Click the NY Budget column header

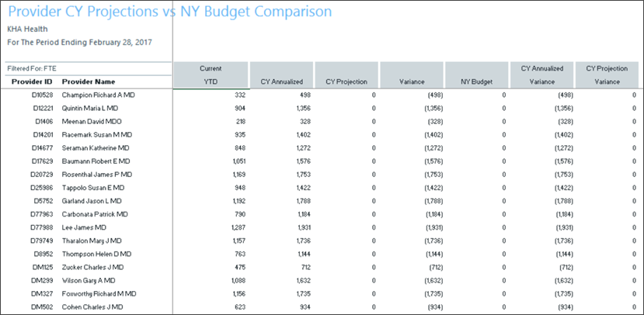(478, 81)
